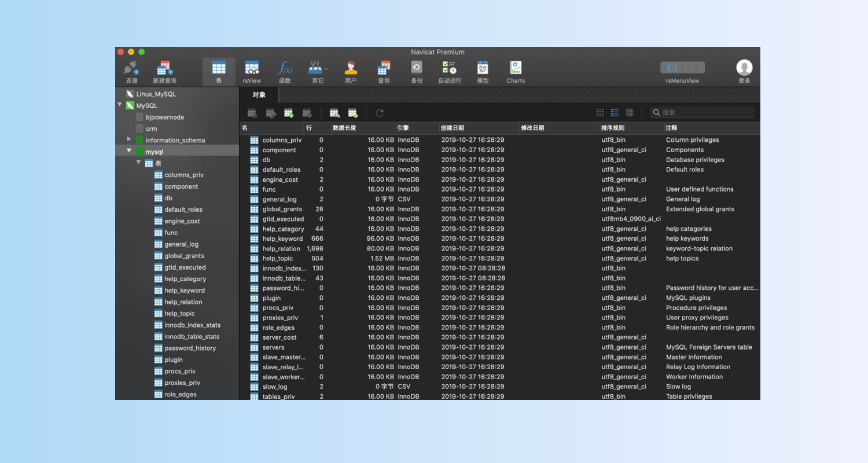This screenshot has width=868, height=463.
Task: Sort by the 创建日期 column header
Action: (x=479, y=128)
